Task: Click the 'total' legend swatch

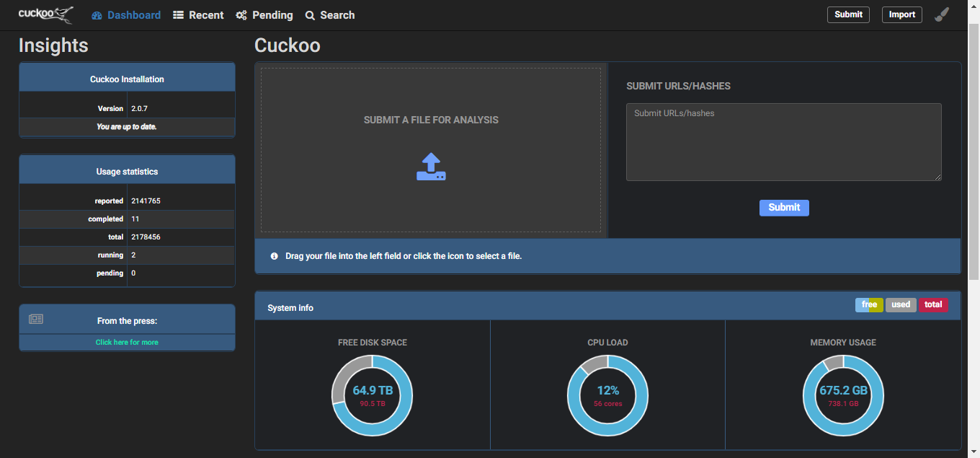Action: coord(933,305)
